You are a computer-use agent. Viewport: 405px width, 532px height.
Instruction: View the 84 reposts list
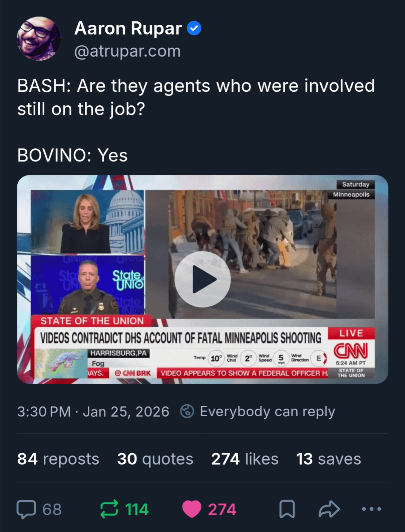[58, 459]
